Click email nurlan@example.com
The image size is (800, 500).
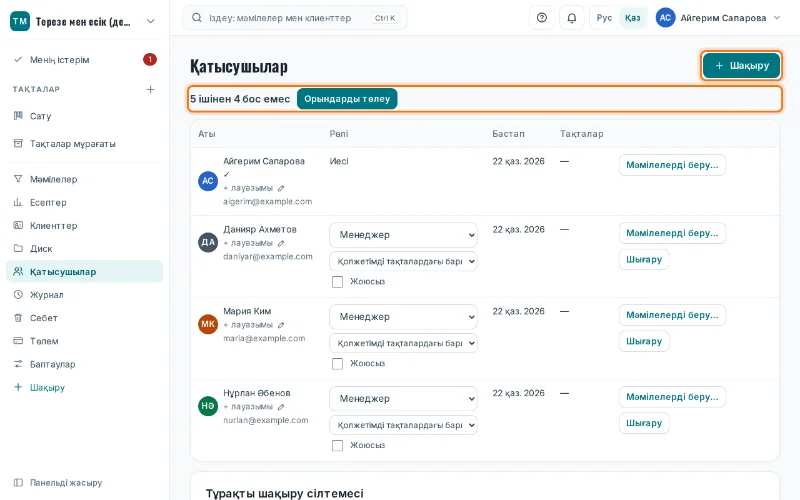coord(266,420)
